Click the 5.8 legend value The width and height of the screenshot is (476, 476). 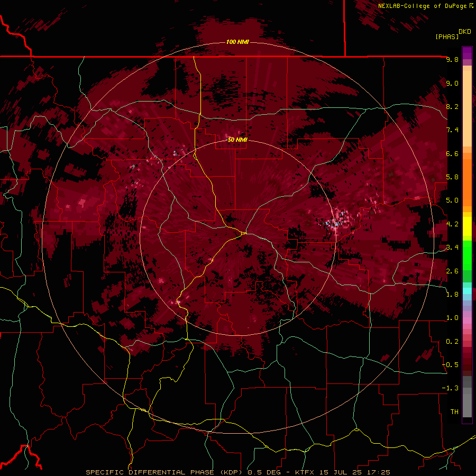pyautogui.click(x=452, y=177)
